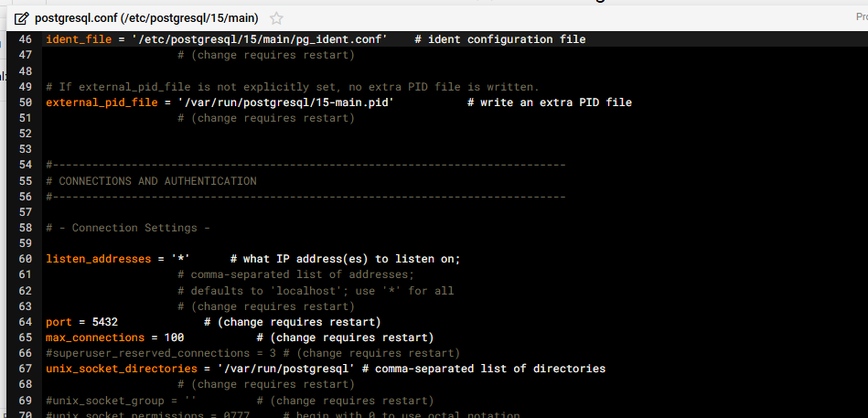The width and height of the screenshot is (868, 418).
Task: Click the CONNECTIONS AND AUTHENTICATION comment heading
Action: (x=157, y=181)
